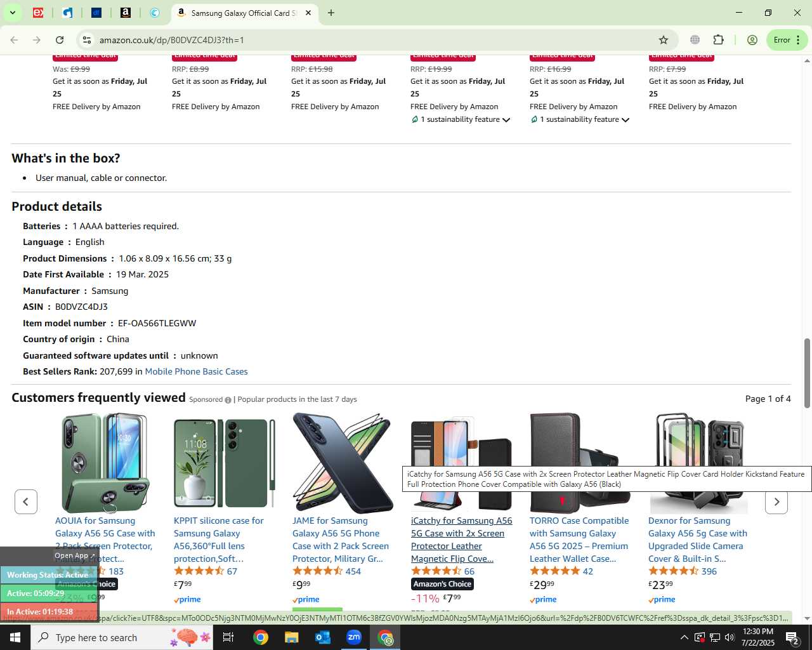Open KPPIT silicone case product link
Viewport: 812px width, 650px height.
click(219, 540)
